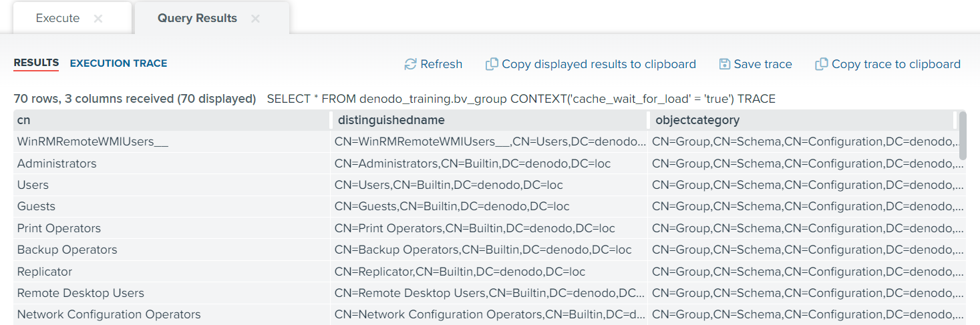Click Copy displayed results to clipboard

coord(599,64)
